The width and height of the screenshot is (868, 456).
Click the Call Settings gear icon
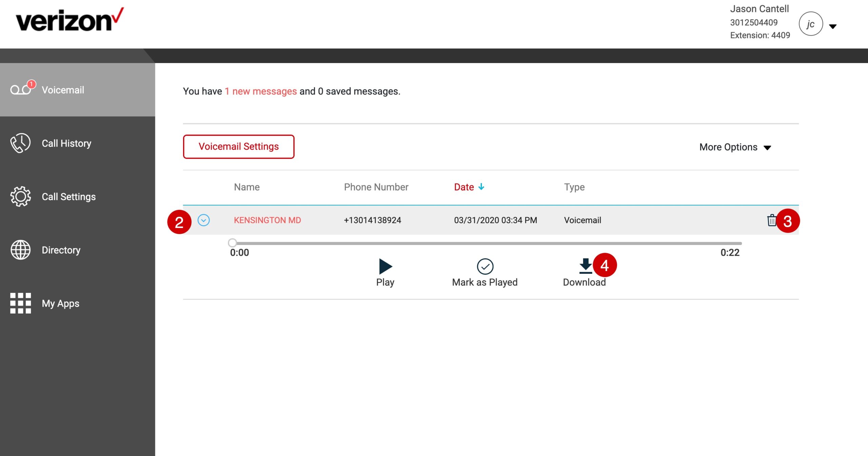[20, 196]
